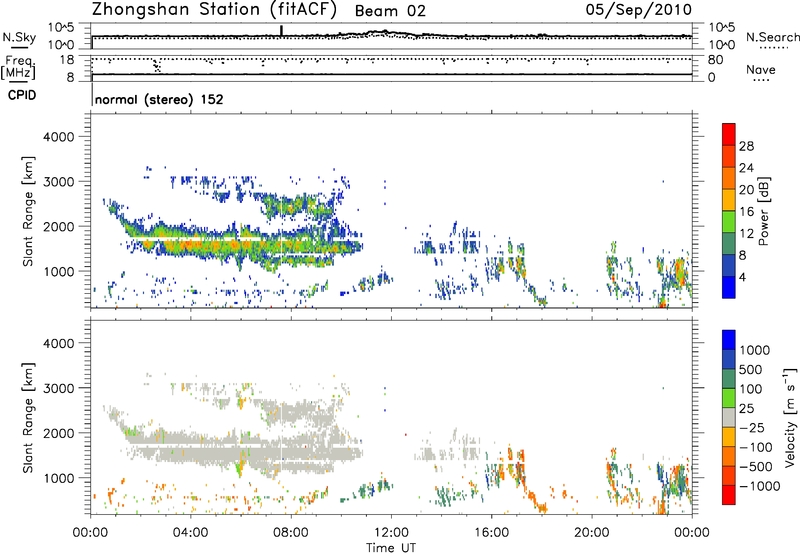800x554 pixels.
Task: Click the "04:00" time axis label
Action: pyautogui.click(x=190, y=533)
